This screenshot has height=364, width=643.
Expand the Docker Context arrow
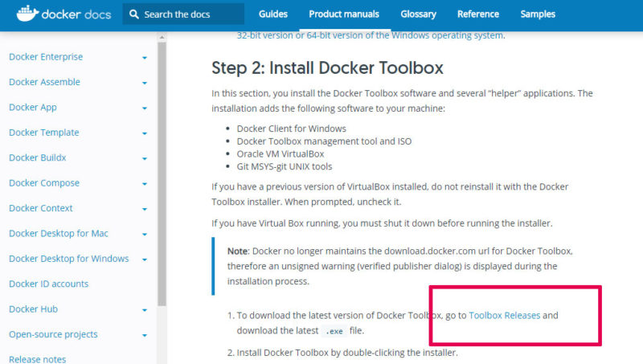click(x=145, y=209)
